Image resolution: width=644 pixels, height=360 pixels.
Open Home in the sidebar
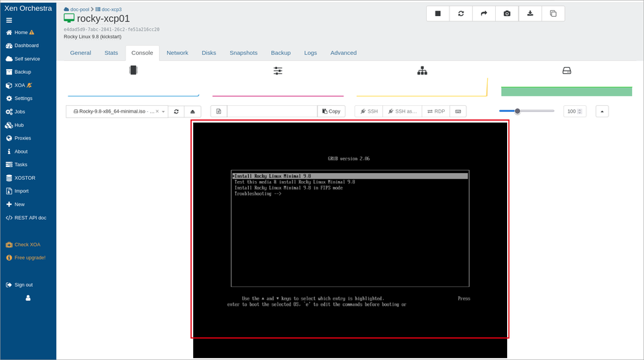pyautogui.click(x=19, y=32)
